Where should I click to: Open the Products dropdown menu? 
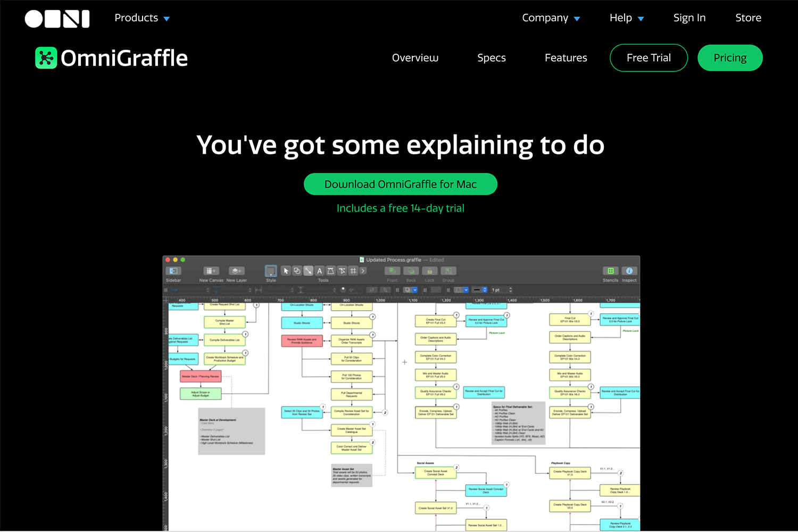coord(142,18)
